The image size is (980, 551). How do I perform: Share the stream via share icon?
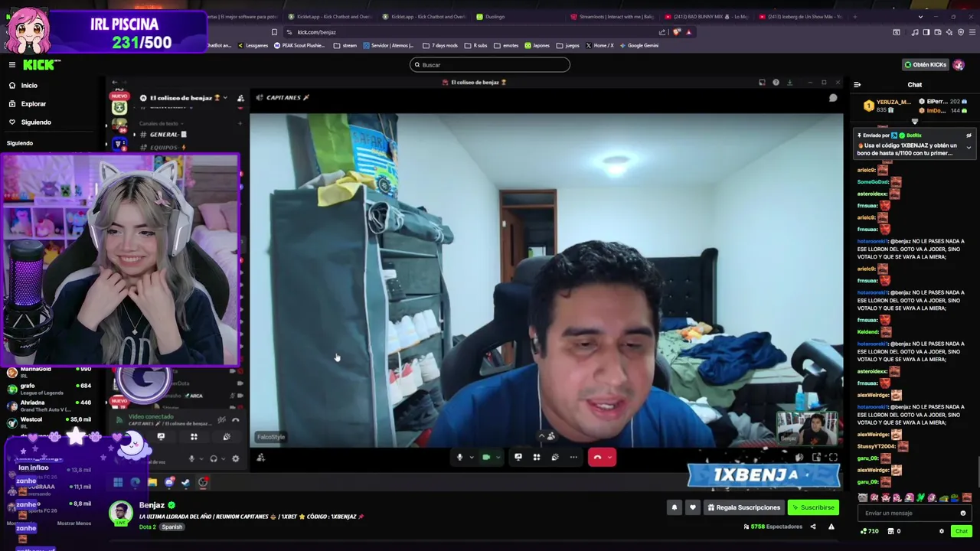(813, 527)
